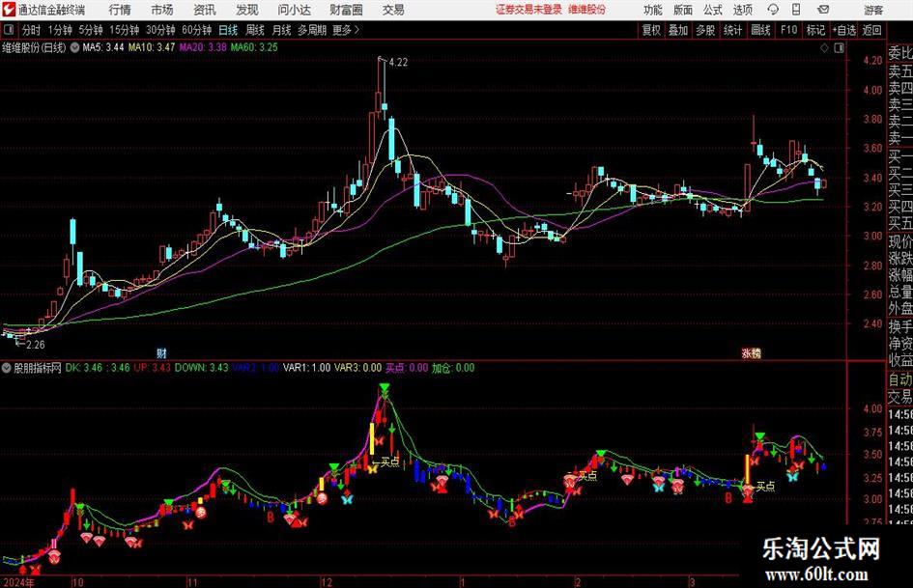
Task: Open the 资讯 menu
Action: point(205,10)
